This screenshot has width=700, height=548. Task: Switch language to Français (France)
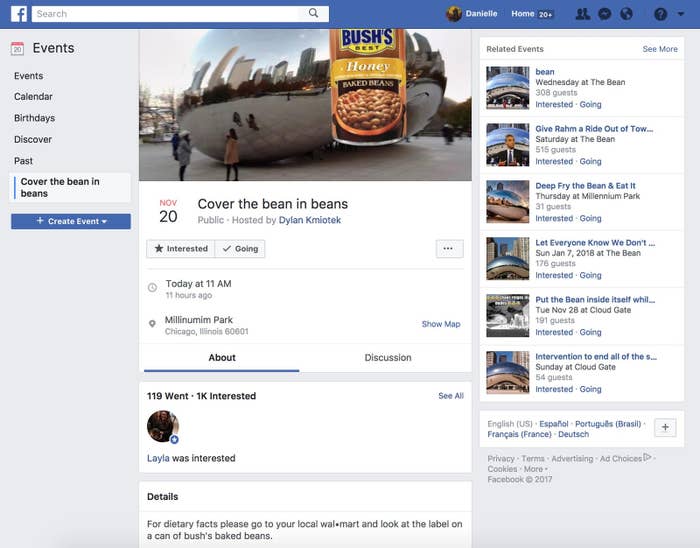tap(520, 434)
